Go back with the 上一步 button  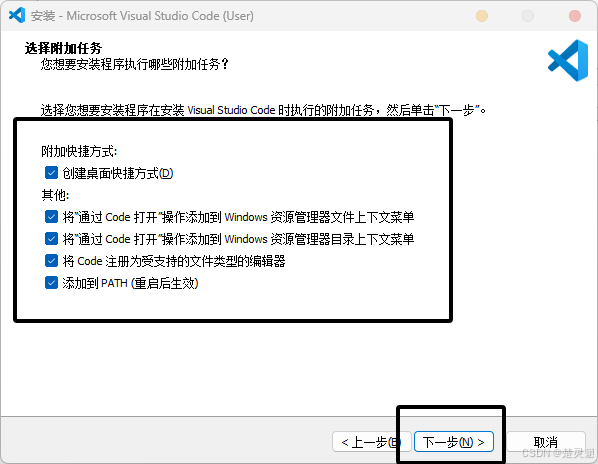pos(371,442)
